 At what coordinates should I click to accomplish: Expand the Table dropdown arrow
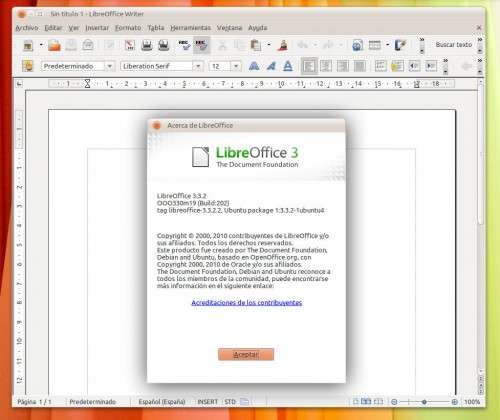pos(387,45)
